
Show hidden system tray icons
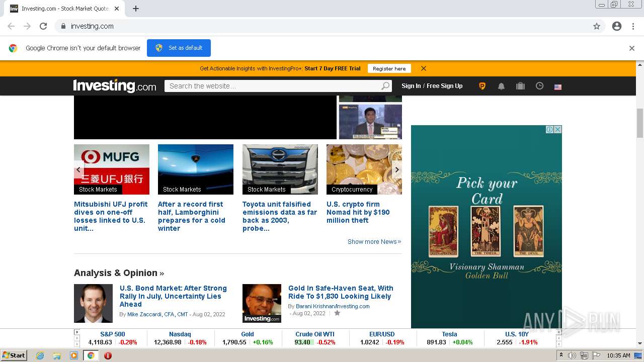pos(561,355)
